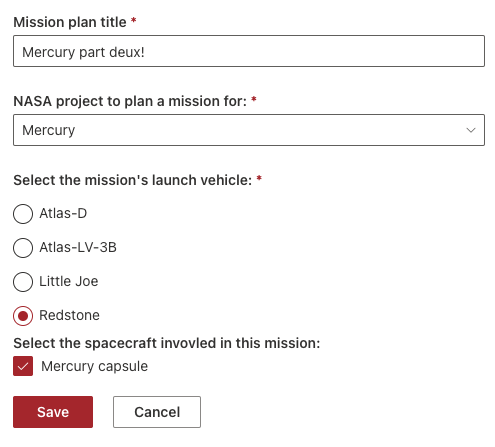This screenshot has width=495, height=447.
Task: Open the NASA project dropdown
Action: 249,130
